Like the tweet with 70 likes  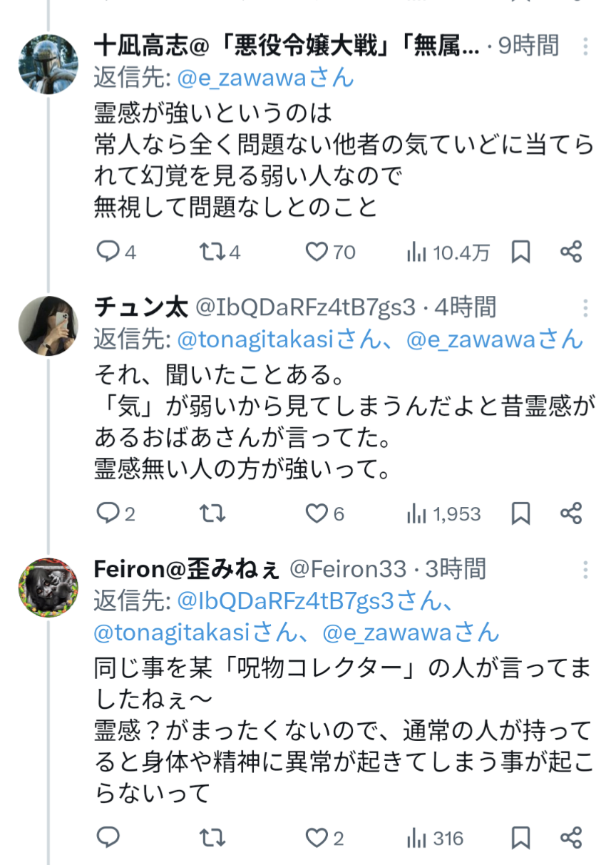[x=317, y=251]
